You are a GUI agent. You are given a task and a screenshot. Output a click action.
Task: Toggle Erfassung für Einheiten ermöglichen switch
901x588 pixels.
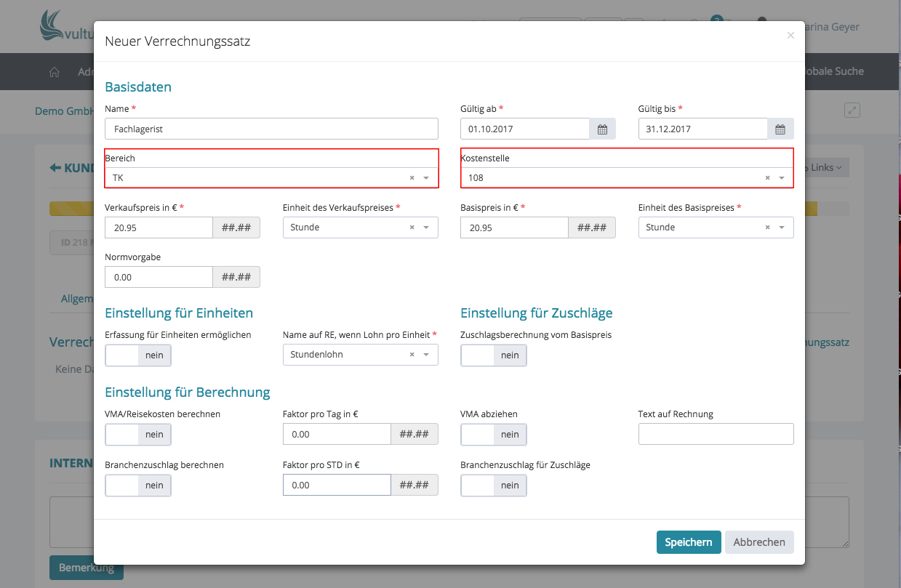(138, 355)
